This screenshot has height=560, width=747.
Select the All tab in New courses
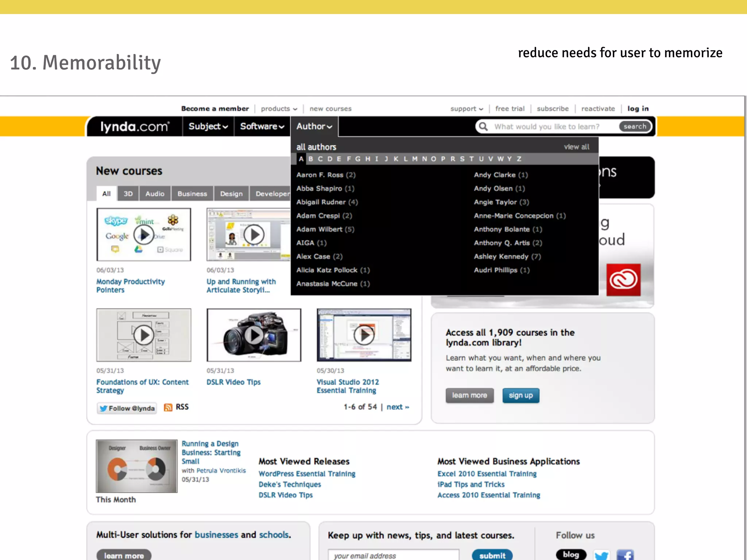pos(107,194)
